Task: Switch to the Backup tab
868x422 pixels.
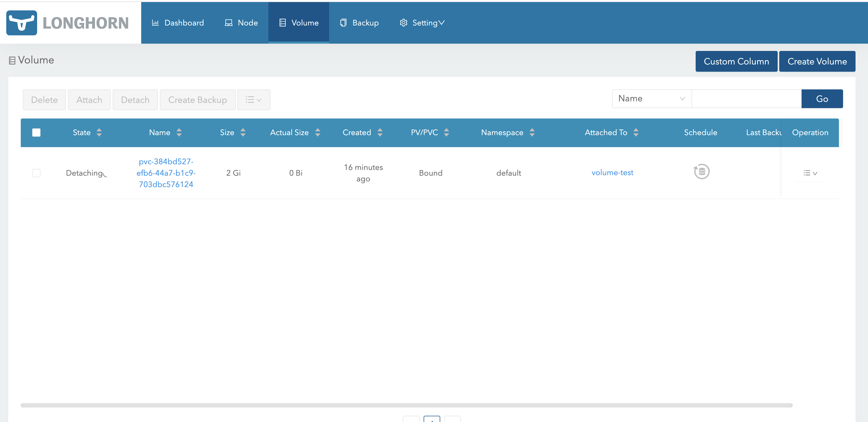Action: coord(359,23)
